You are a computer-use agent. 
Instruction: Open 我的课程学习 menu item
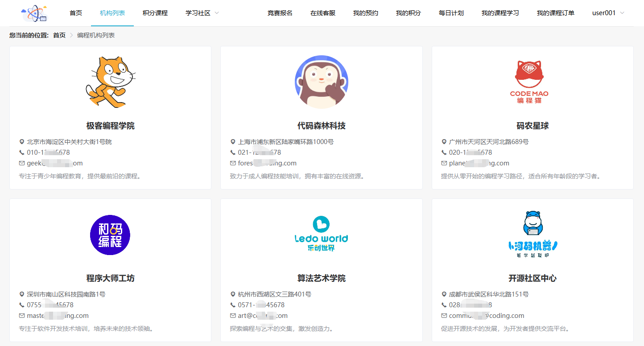point(500,13)
